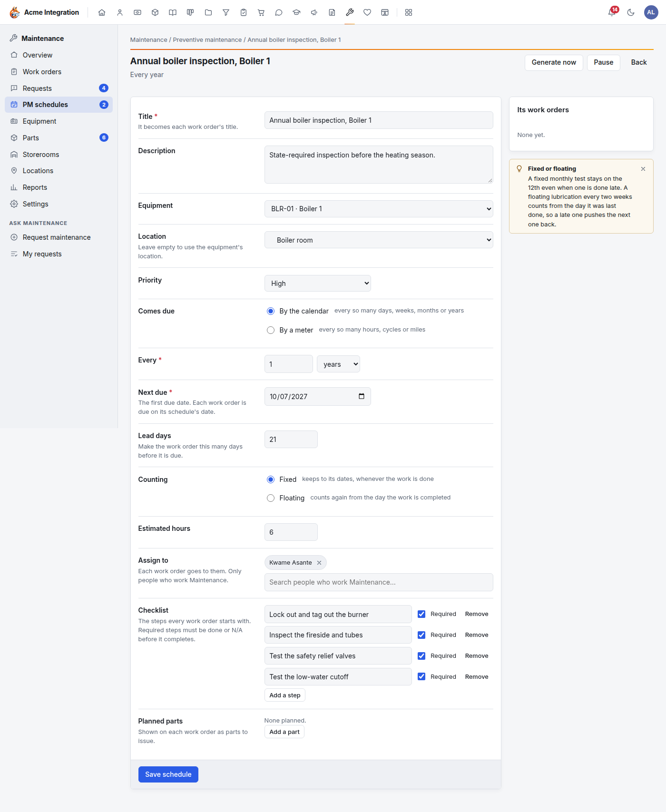This screenshot has width=666, height=812.
Task: Choose Fixed counting option
Action: [271, 479]
